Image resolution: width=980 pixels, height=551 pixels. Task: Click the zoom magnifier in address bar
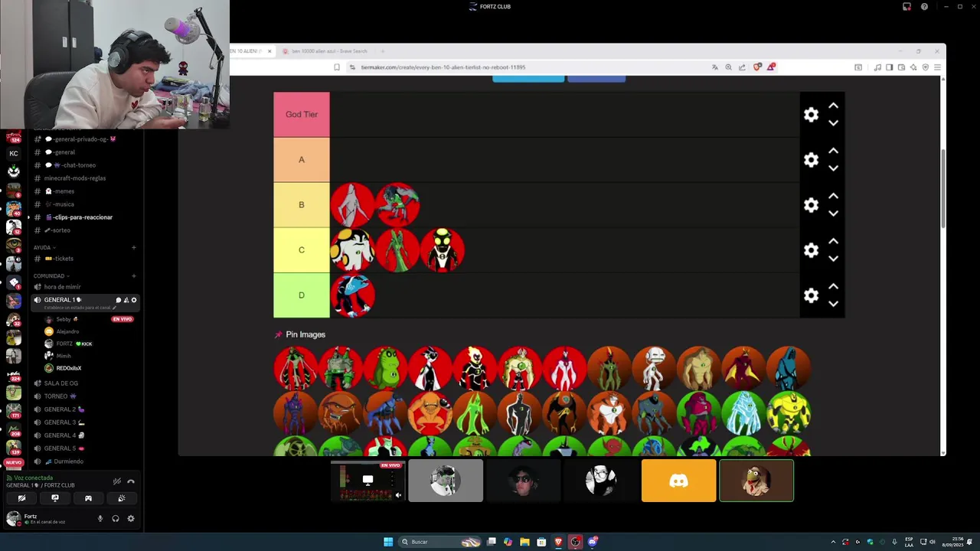point(728,67)
